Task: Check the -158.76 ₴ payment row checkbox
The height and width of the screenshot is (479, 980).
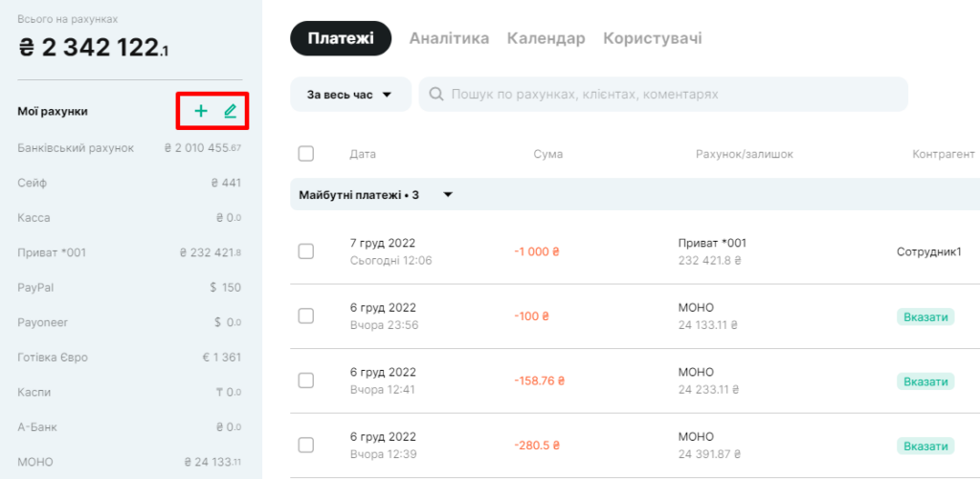Action: pyautogui.click(x=306, y=381)
